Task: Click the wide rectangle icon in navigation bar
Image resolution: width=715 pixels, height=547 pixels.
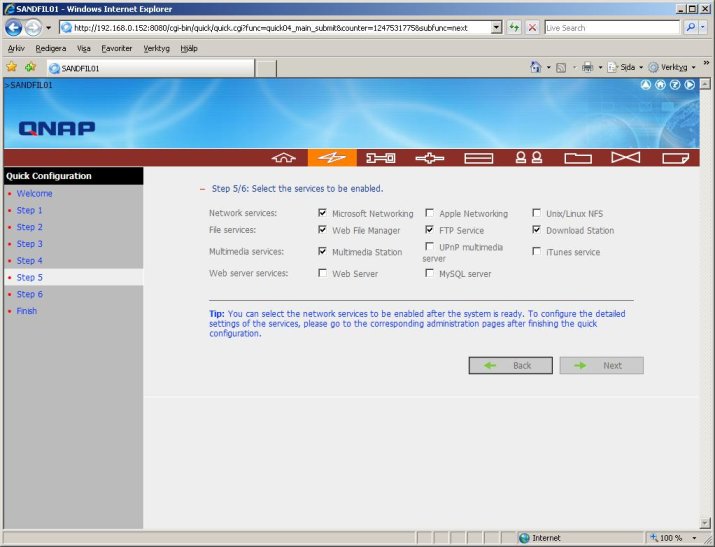Action: (479, 158)
